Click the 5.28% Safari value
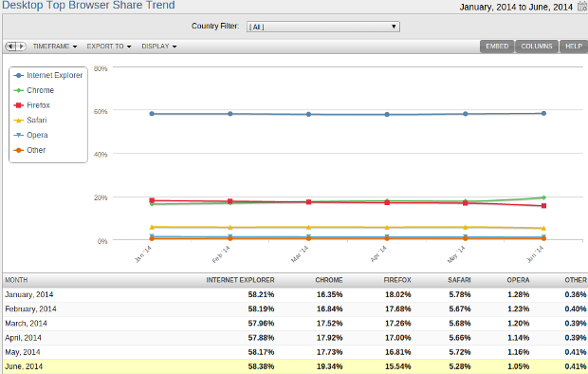This screenshot has height=374, width=588. point(460,366)
